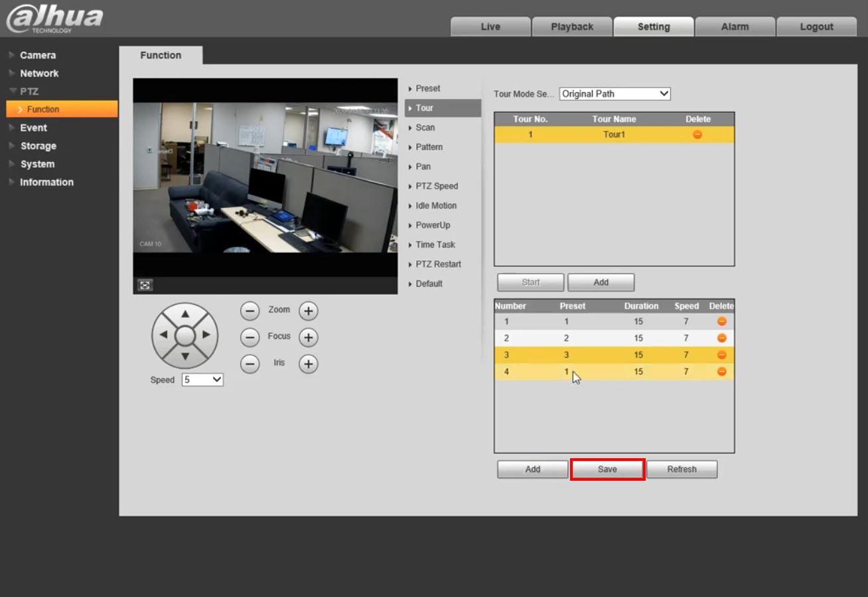Click Duration 15 cell in row 2
The image size is (868, 597).
[x=638, y=338]
